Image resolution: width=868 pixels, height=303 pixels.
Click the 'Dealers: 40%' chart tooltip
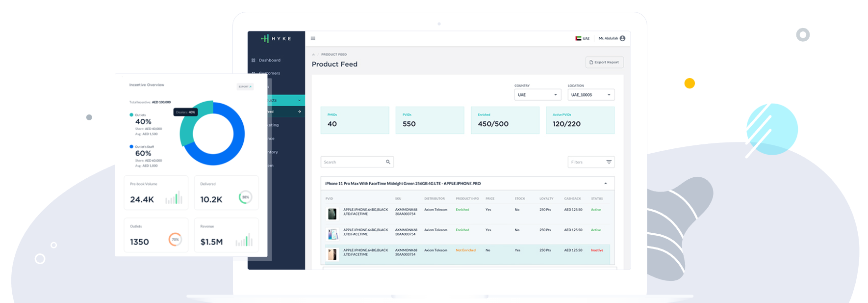pos(185,112)
